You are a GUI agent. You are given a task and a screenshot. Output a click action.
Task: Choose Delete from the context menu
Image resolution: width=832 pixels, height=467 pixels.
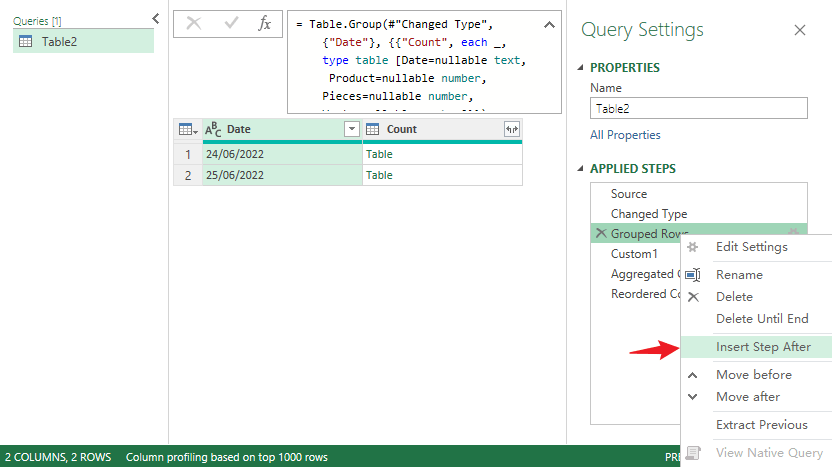(734, 297)
